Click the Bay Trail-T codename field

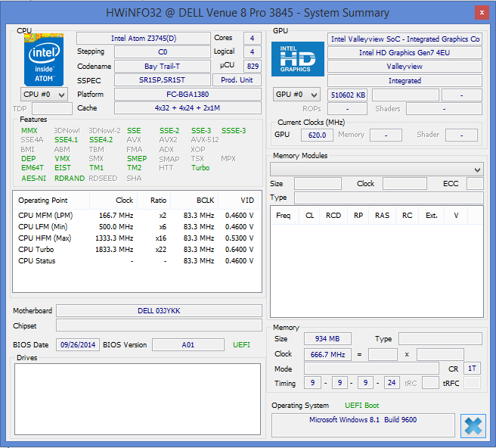tap(162, 67)
